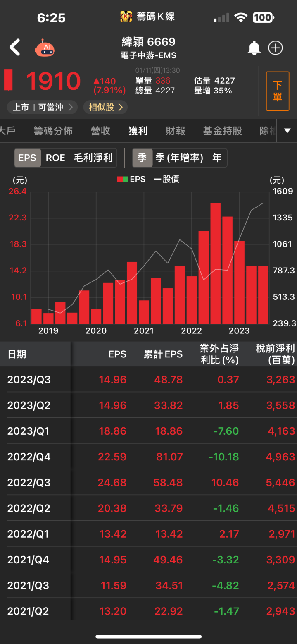Open the AI robot assistant
297x644 pixels.
tap(45, 48)
